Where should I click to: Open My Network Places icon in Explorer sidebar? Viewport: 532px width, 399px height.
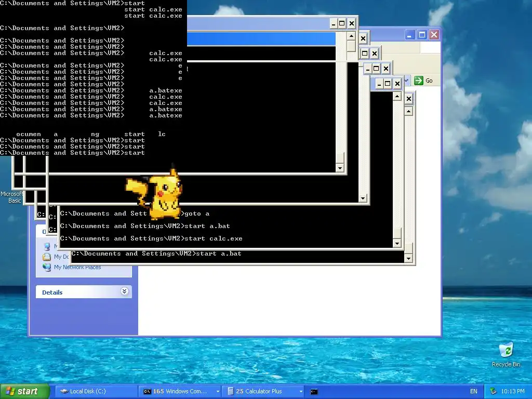click(47, 267)
